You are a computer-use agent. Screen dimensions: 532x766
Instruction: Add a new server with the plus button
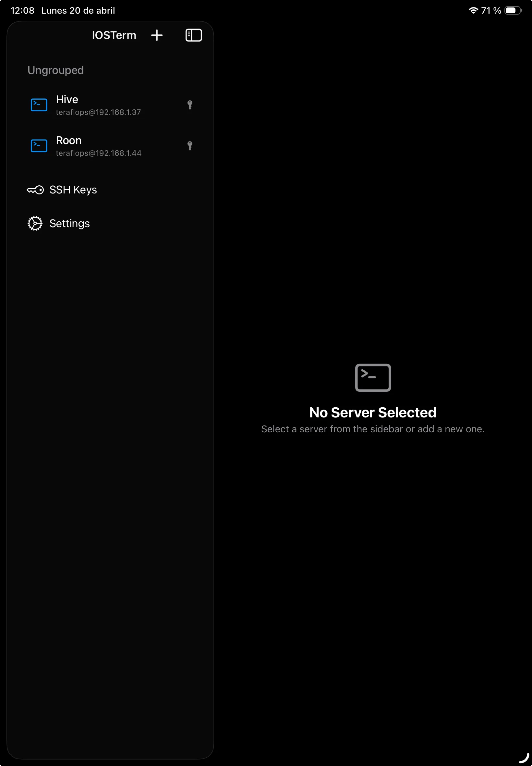point(157,35)
